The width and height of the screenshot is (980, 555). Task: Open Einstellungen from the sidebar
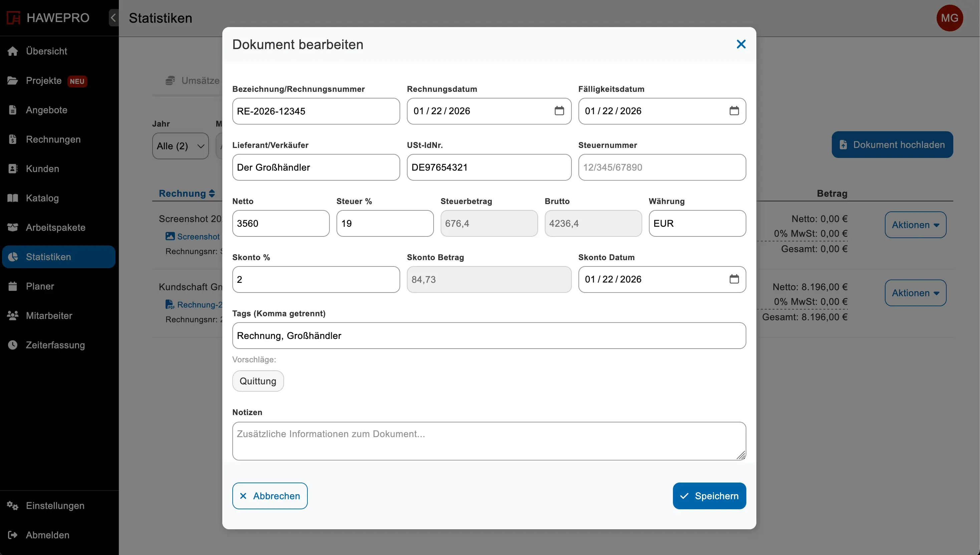click(x=55, y=506)
